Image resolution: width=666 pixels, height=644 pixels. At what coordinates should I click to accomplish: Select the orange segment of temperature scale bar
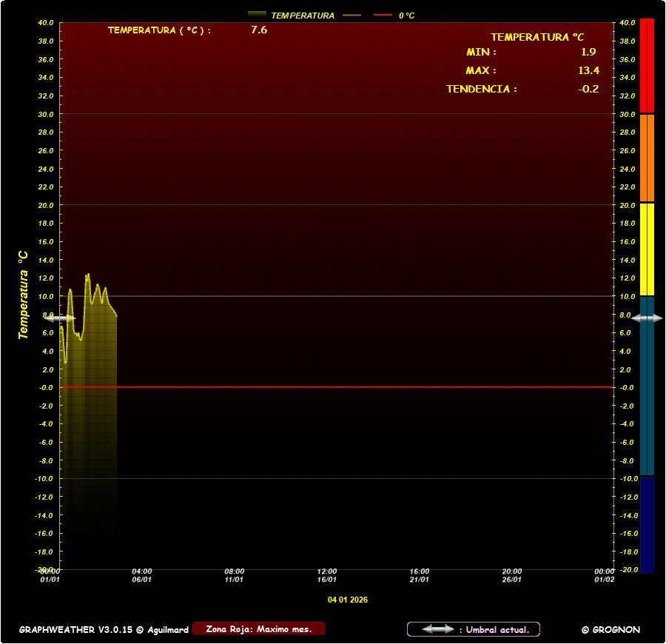click(647, 157)
